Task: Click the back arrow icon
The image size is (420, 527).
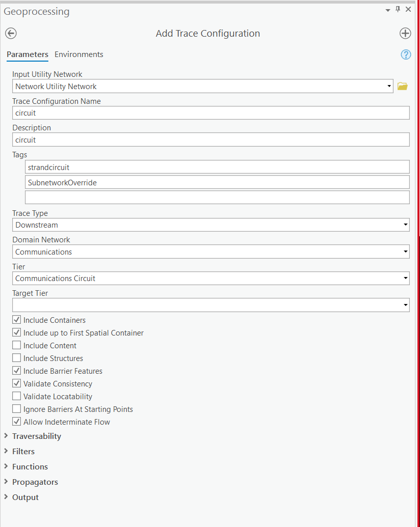Action: coord(11,34)
